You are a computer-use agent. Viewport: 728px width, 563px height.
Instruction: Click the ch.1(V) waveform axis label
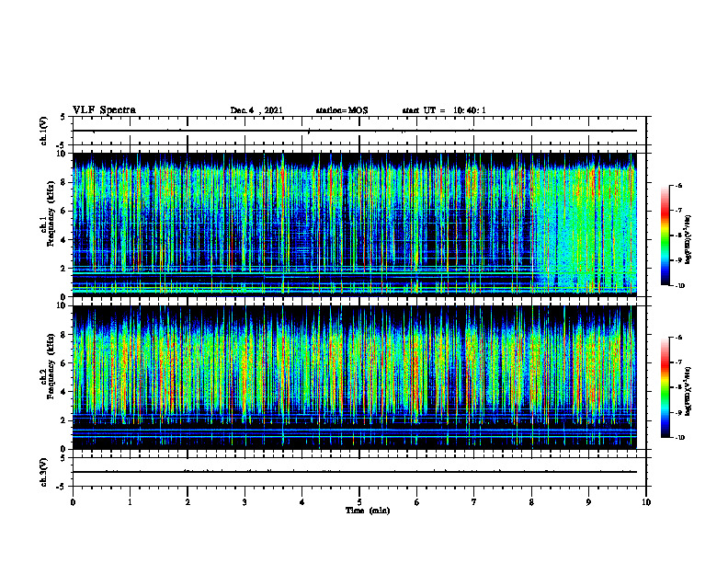click(43, 131)
